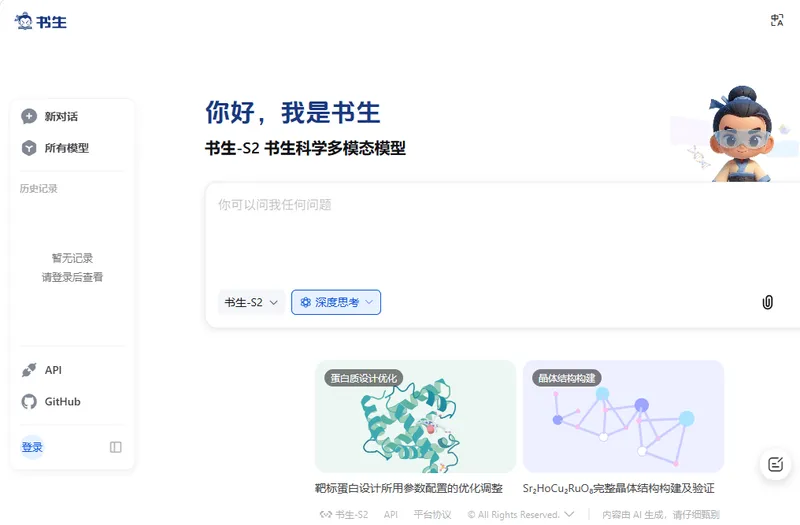Click the GitHub octocat icon
The height and width of the screenshot is (525, 800).
point(29,402)
